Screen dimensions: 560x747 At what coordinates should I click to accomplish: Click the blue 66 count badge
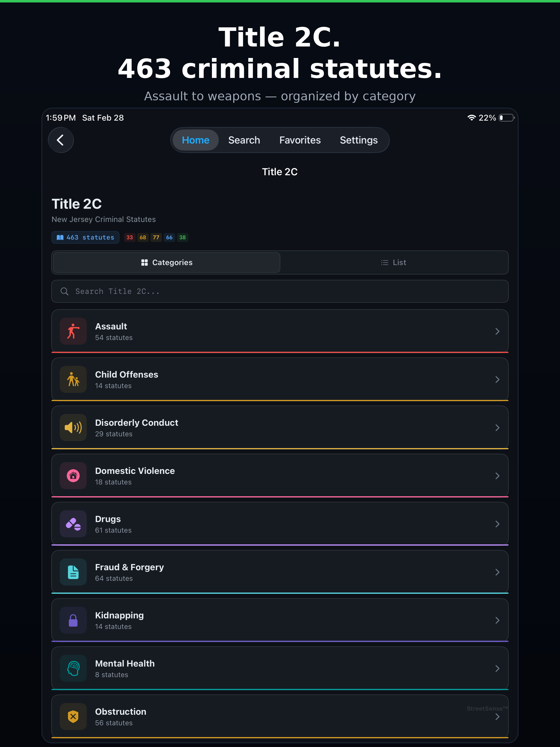[169, 237]
